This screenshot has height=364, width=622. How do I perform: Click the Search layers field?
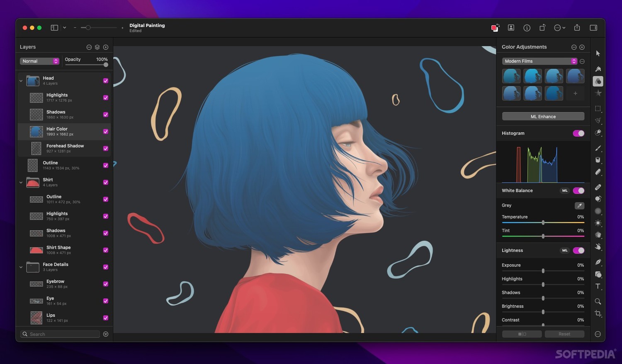[60, 334]
